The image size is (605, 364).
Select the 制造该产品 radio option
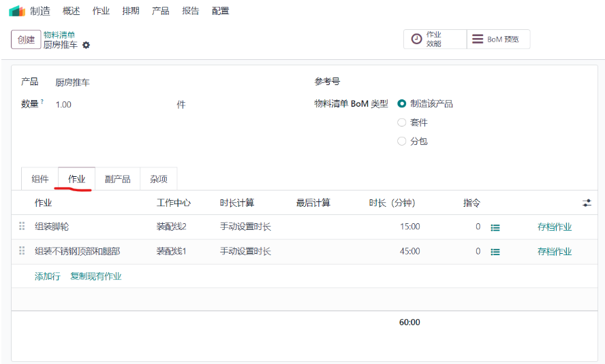coord(402,103)
